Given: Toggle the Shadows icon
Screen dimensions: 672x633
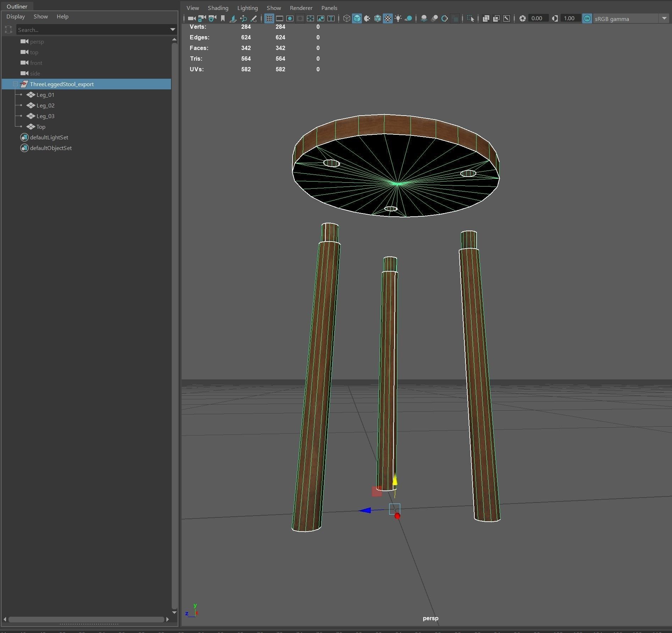Looking at the screenshot, I should coord(408,18).
